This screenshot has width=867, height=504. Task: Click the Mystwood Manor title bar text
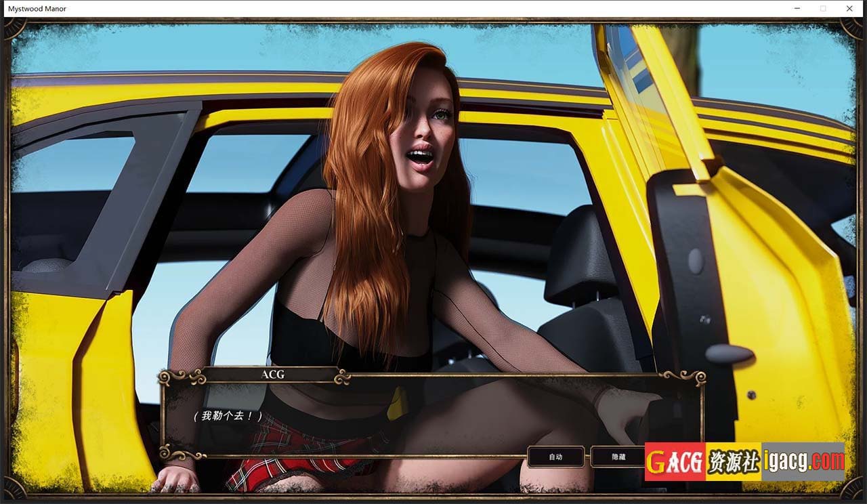[x=37, y=9]
